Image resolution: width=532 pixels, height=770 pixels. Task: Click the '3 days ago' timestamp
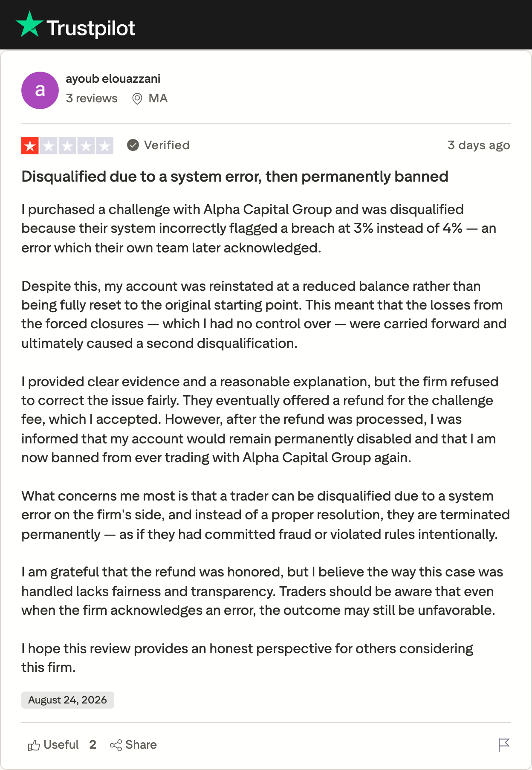[479, 145]
